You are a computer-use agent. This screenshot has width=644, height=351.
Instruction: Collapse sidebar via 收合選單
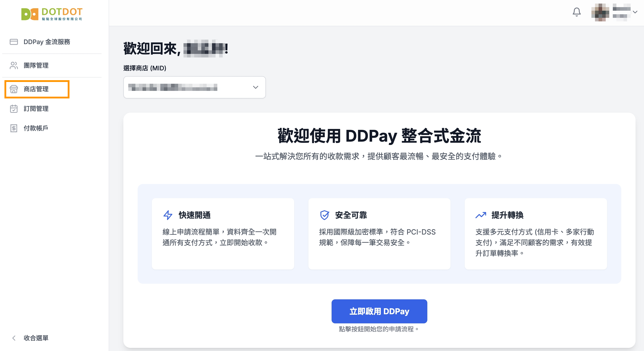36,338
